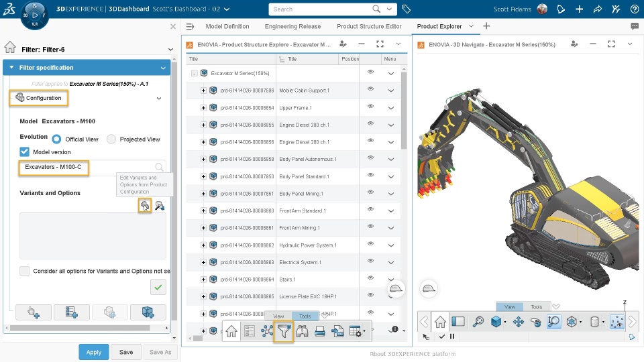Click the hand-with-plus add selection button
Viewport: 644px width, 362px height.
pos(34,312)
